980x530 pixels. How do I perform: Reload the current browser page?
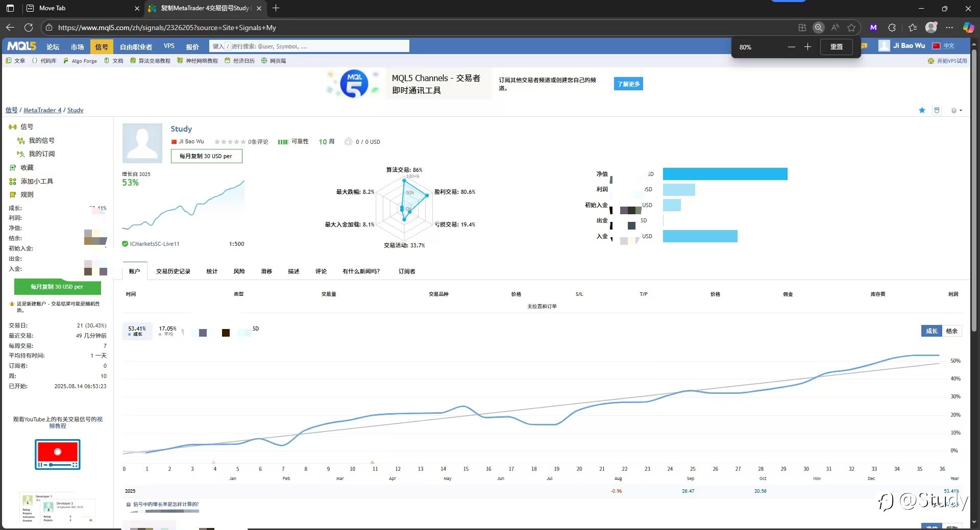point(29,28)
